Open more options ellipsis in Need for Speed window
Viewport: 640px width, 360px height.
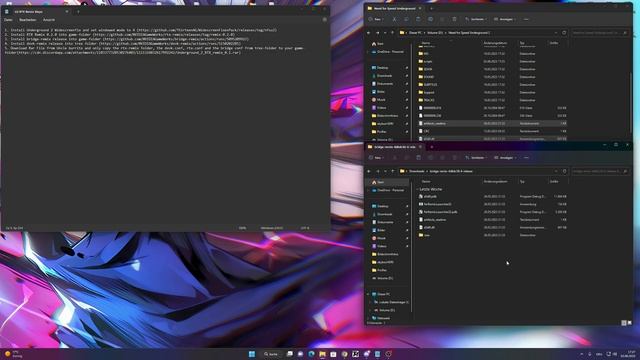(x=526, y=19)
